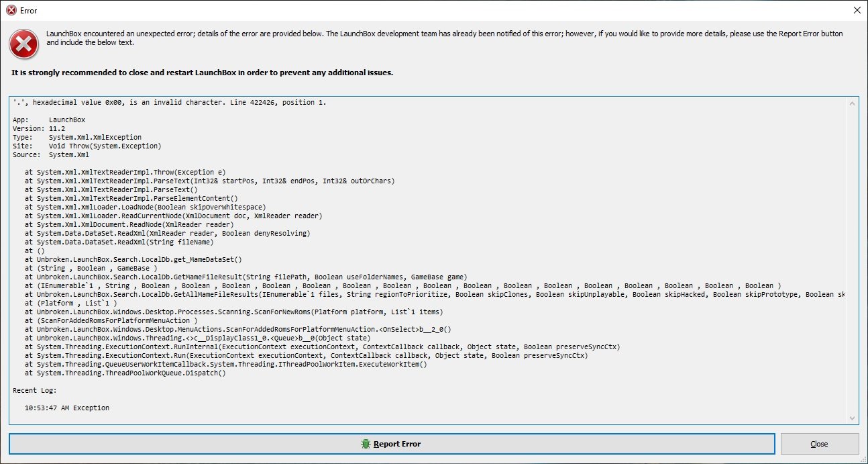Click the XmlLoader.LoadNode stack line
Image resolution: width=868 pixels, height=464 pixels.
coord(146,207)
